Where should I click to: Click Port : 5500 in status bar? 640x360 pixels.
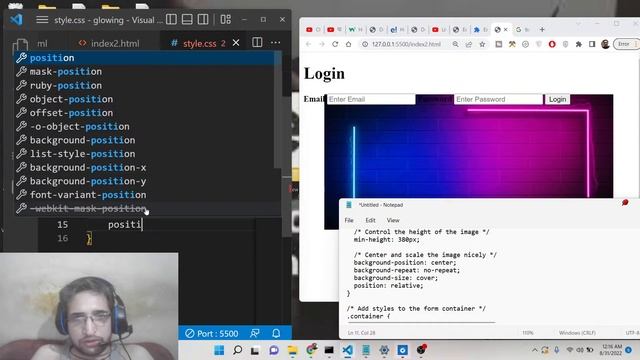(211, 333)
